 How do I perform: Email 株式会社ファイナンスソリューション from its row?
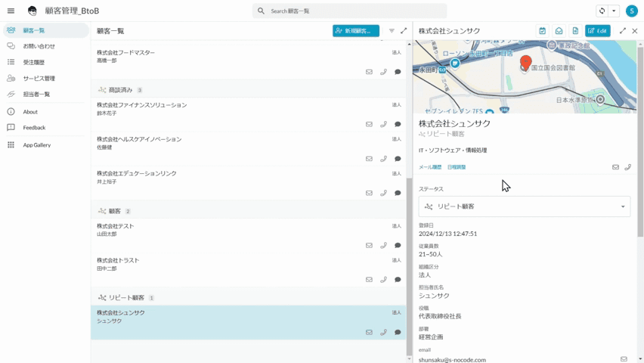coord(369,124)
